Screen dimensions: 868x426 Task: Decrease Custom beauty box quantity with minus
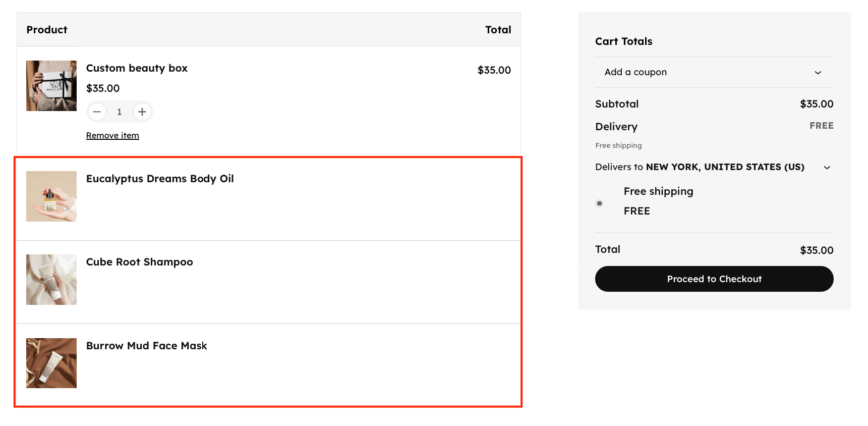tap(97, 112)
